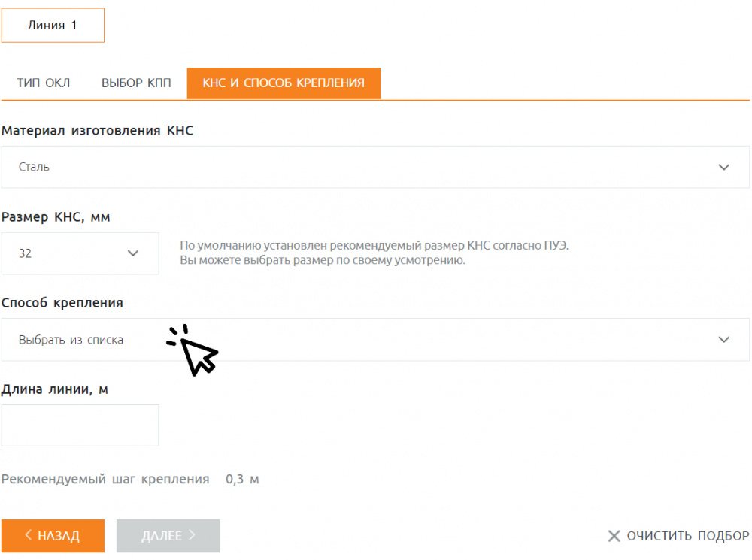Image resolution: width=752 pixels, height=560 pixels.
Task: Click the chevron arrow next to size 32
Action: (x=134, y=253)
